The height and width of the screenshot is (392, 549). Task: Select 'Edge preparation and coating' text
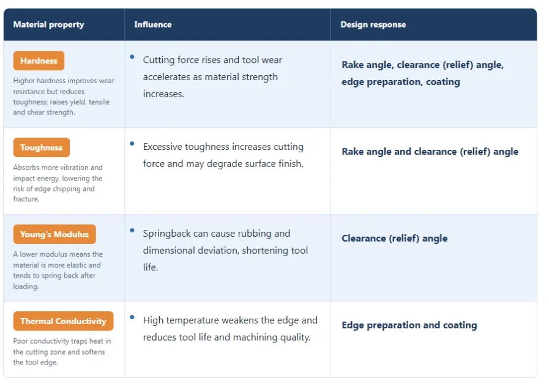(409, 325)
